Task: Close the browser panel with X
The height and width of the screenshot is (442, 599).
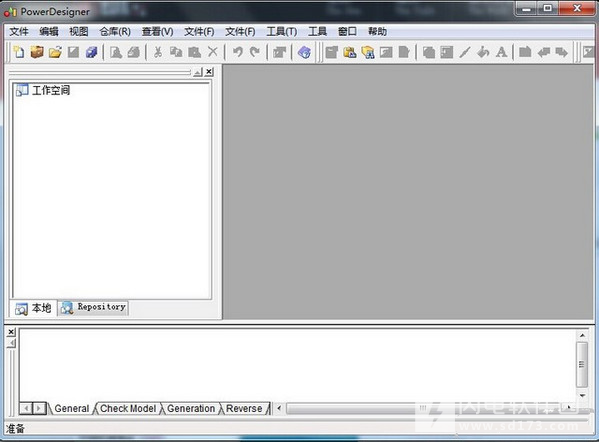Action: click(209, 71)
